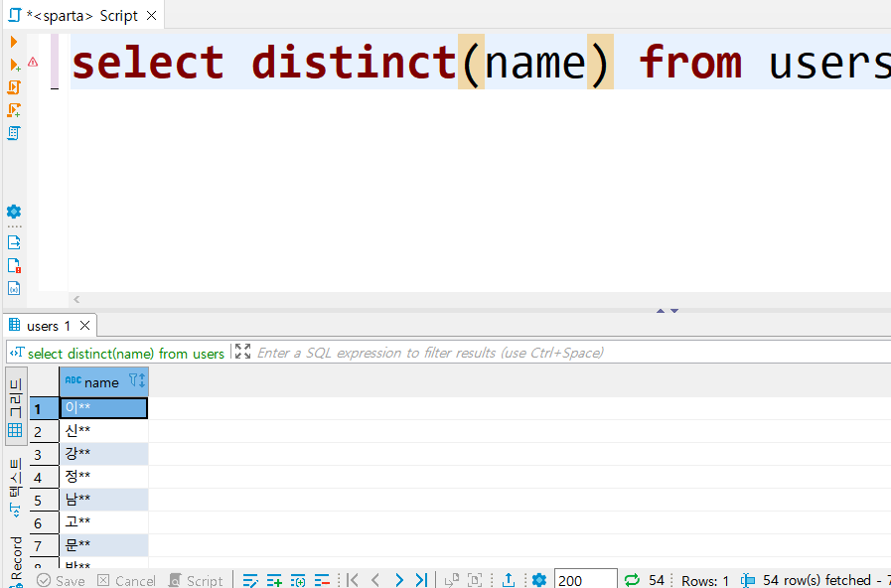
Task: Select the cell containing 이**
Action: click(103, 408)
